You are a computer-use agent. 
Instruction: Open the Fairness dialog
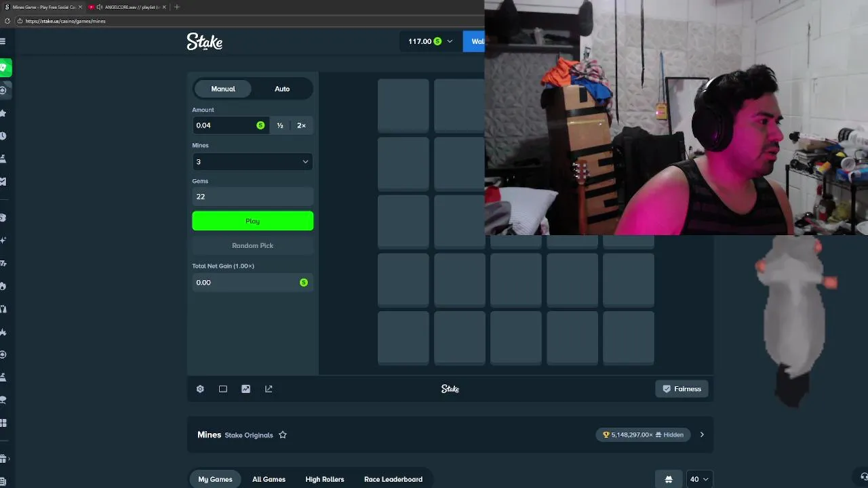[x=682, y=389]
